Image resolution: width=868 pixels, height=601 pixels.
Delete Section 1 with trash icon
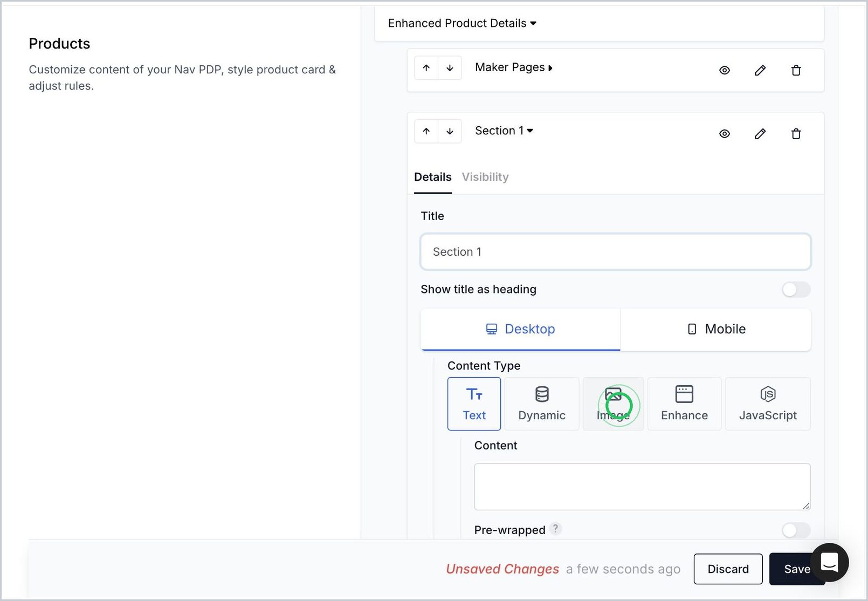click(796, 134)
